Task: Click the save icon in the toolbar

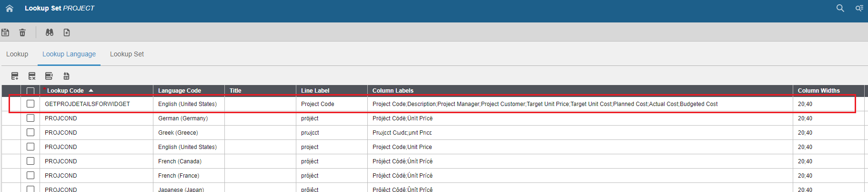Action: [5, 32]
